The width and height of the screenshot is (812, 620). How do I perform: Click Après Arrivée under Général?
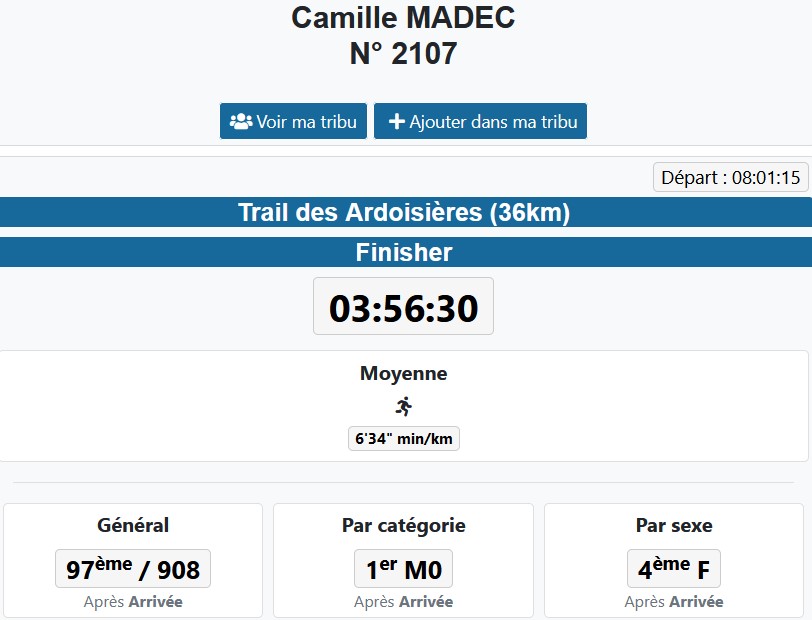tap(133, 602)
